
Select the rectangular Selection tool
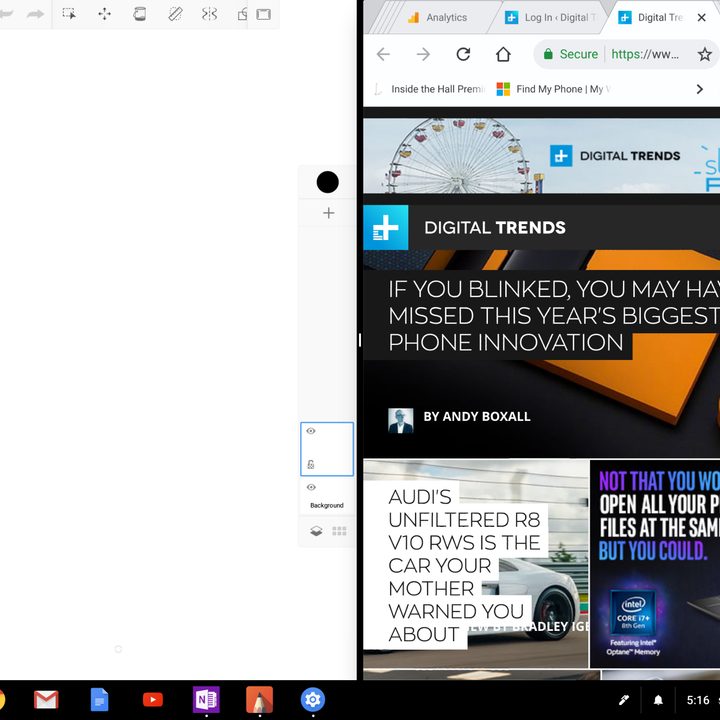click(x=69, y=14)
